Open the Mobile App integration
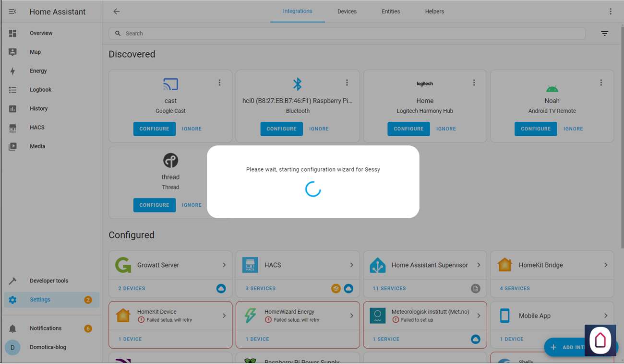 tap(552, 316)
